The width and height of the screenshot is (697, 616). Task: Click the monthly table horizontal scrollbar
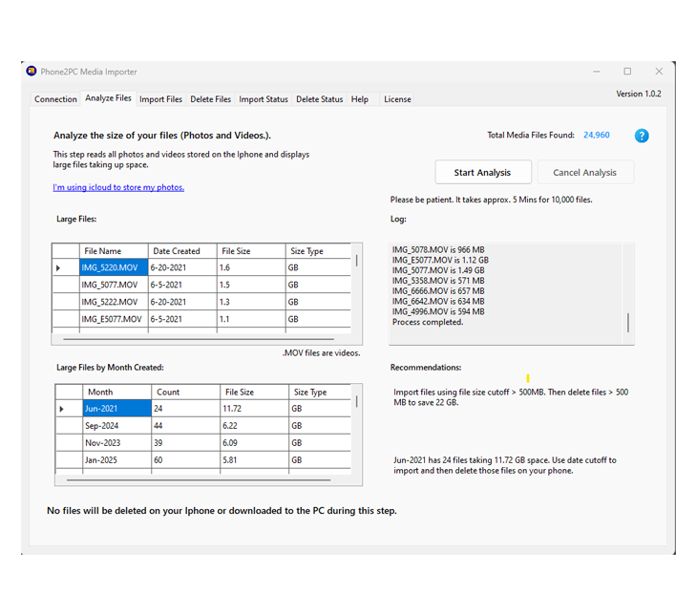(199, 479)
